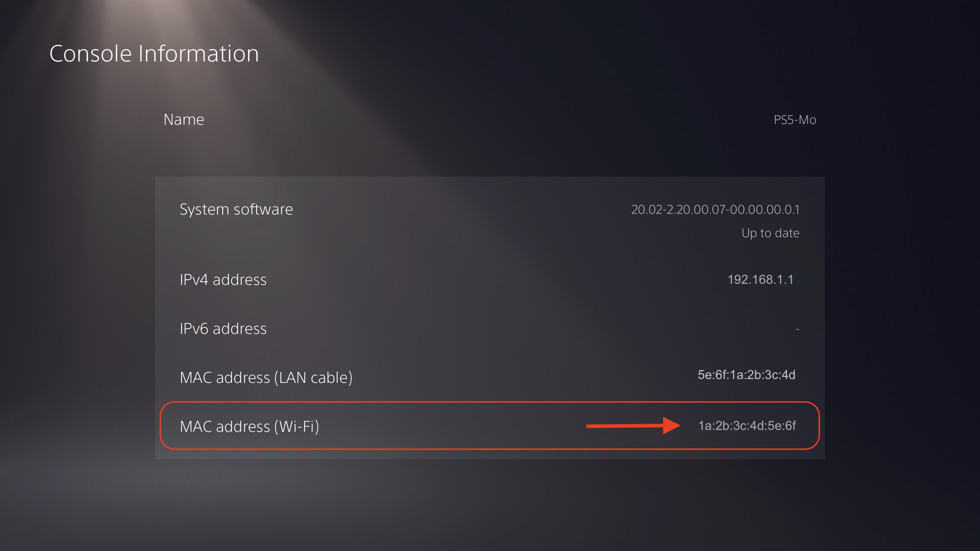Click the Wi-Fi MAC value 1a:2b:3c:4d:5e:6f
The height and width of the screenshot is (551, 980).
click(746, 425)
